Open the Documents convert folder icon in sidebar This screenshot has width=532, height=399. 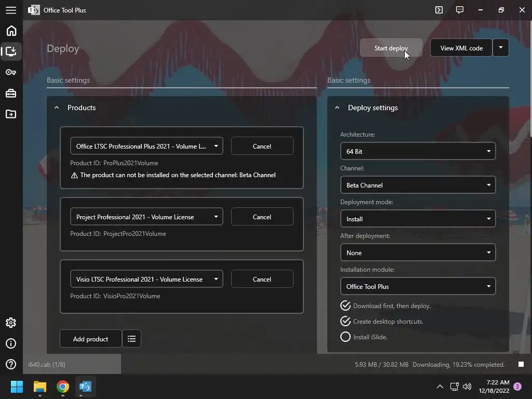tap(11, 114)
